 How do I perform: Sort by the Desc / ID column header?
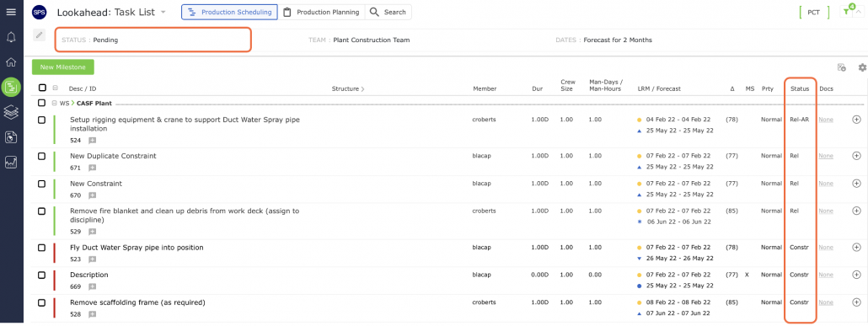coord(83,88)
